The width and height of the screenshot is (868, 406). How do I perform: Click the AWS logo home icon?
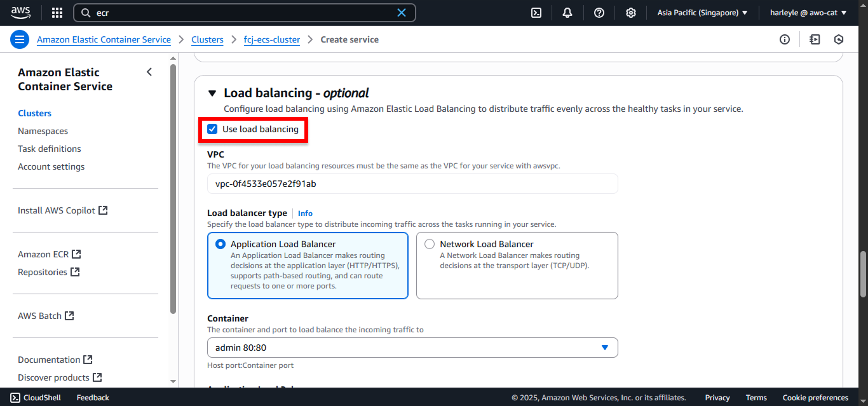21,13
